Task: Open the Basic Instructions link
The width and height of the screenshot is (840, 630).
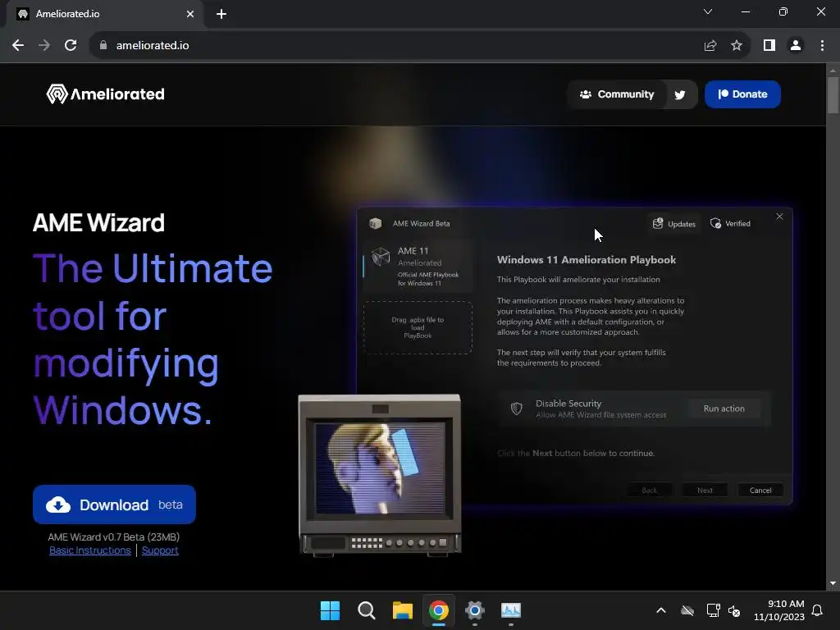Action: pyautogui.click(x=90, y=550)
